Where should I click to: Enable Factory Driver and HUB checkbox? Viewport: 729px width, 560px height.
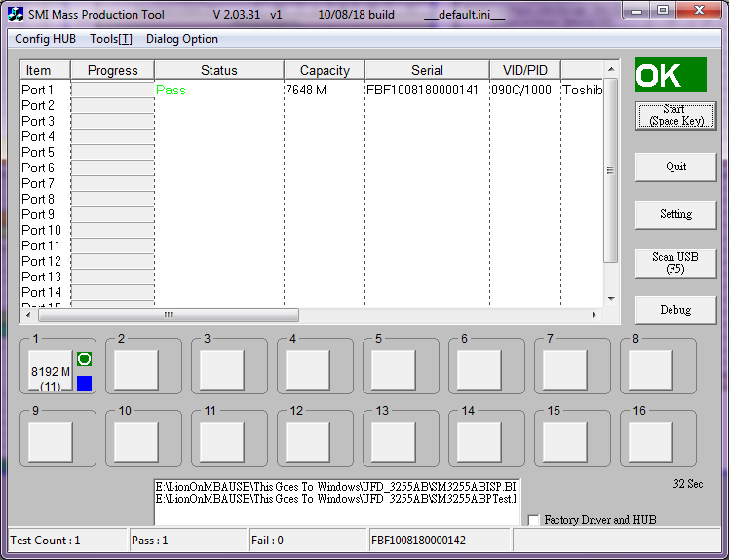pyautogui.click(x=533, y=519)
